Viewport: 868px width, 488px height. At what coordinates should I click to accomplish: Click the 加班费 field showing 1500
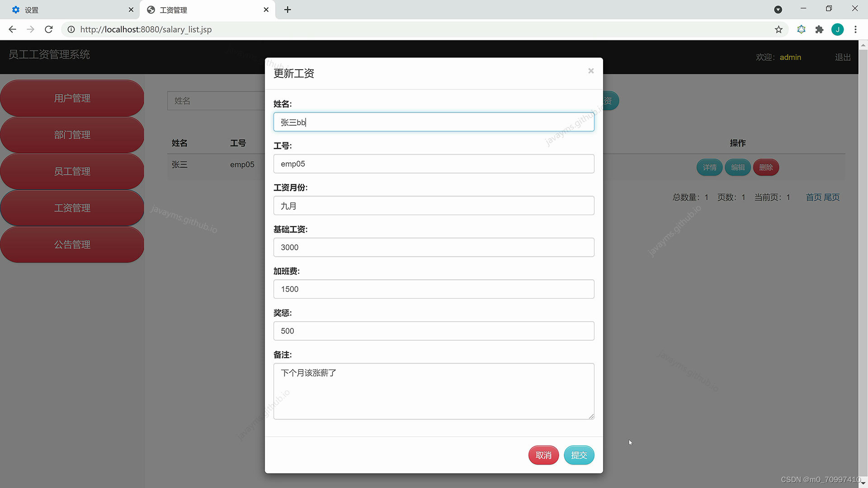click(434, 289)
